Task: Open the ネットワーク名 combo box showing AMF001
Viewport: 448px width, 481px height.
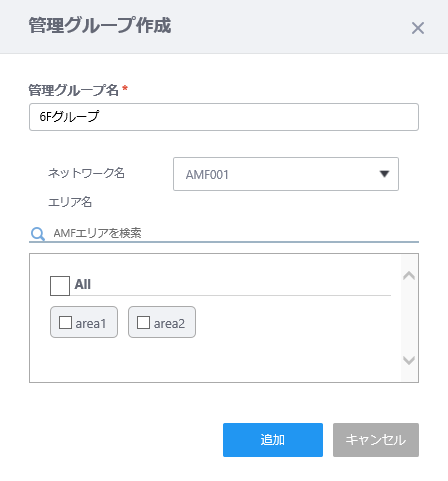Action: (x=286, y=174)
